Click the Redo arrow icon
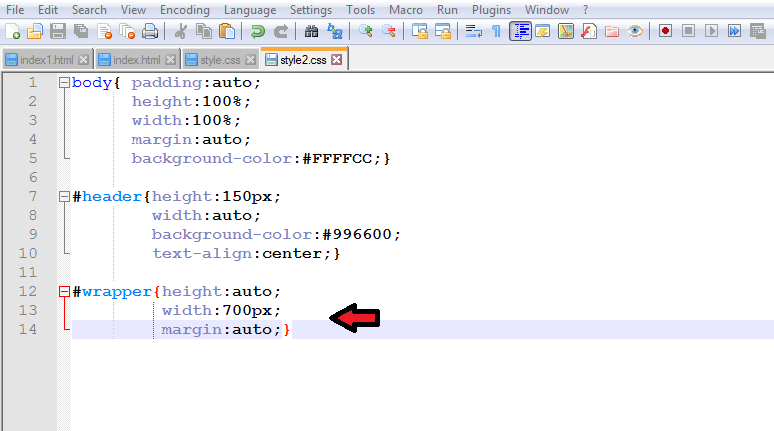The width and height of the screenshot is (774, 431). tap(280, 31)
